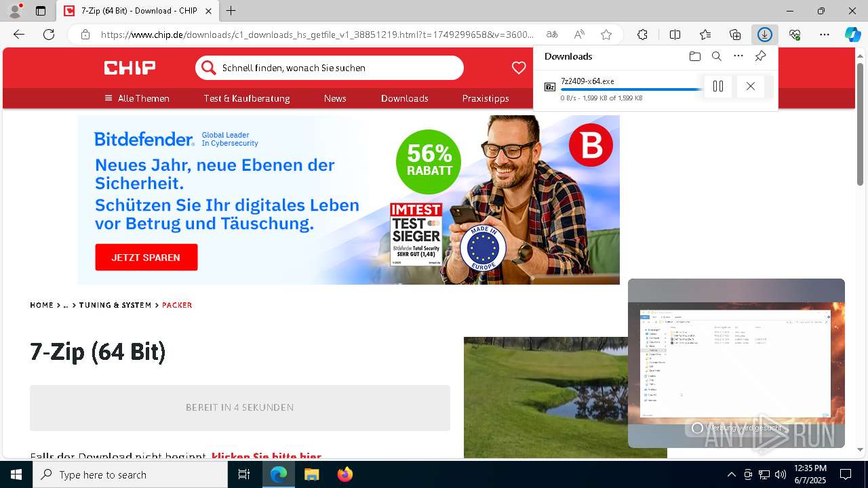Screen dimensions: 868x488
Task: Click JETZT SPAREN button in ad
Action: coord(146,258)
